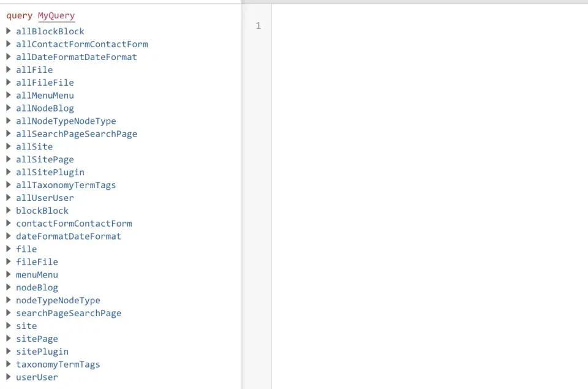
Task: Select the sitePage field label
Action: [x=37, y=339]
